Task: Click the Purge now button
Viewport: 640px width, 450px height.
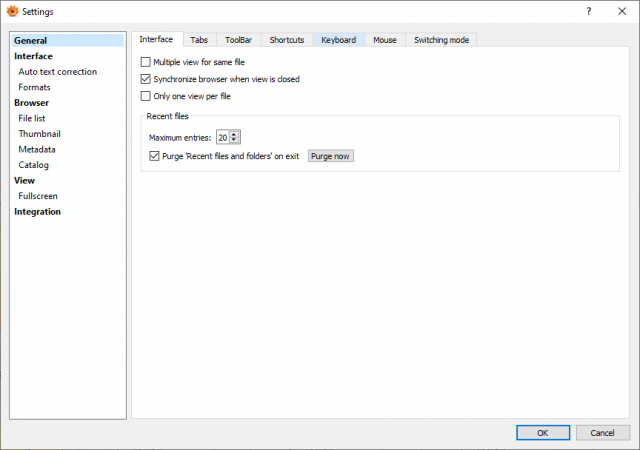Action: click(331, 156)
